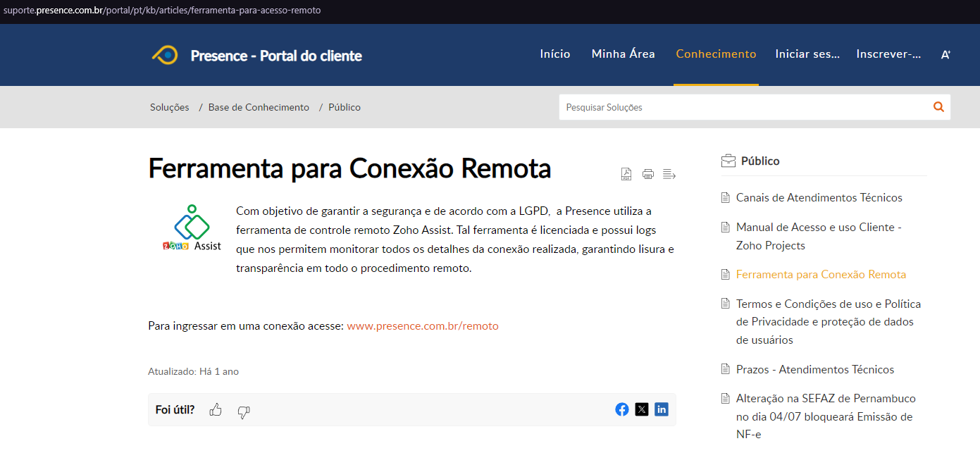Download article as PDF icon

[x=626, y=174]
